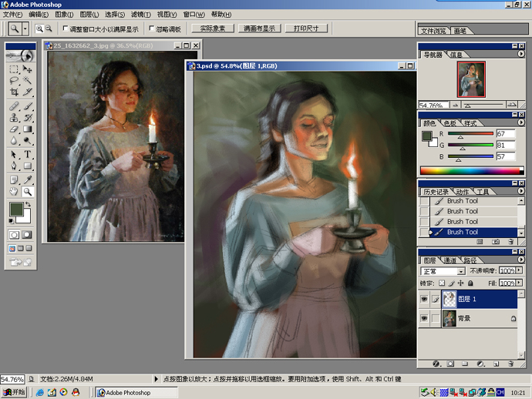Select the Type (T) tool
532x399 pixels.
27,155
